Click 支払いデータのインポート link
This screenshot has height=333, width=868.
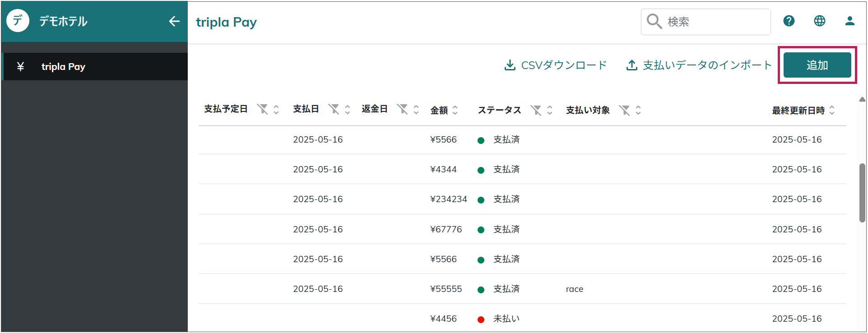coord(699,65)
